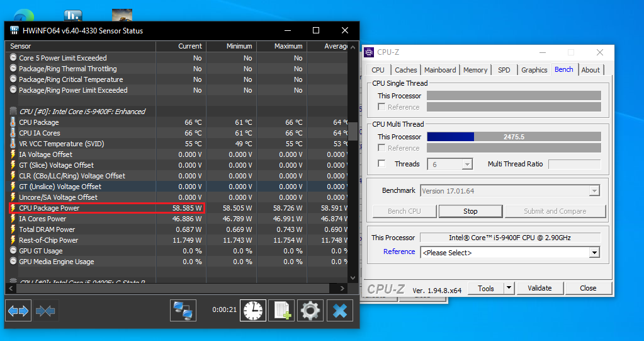Start sensor logging with the sheet-plus icon

(x=282, y=311)
